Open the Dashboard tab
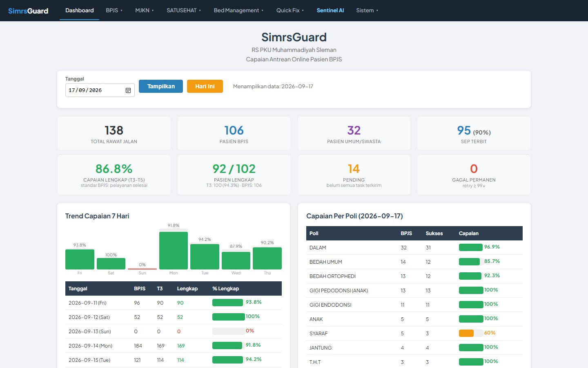 coord(80,10)
